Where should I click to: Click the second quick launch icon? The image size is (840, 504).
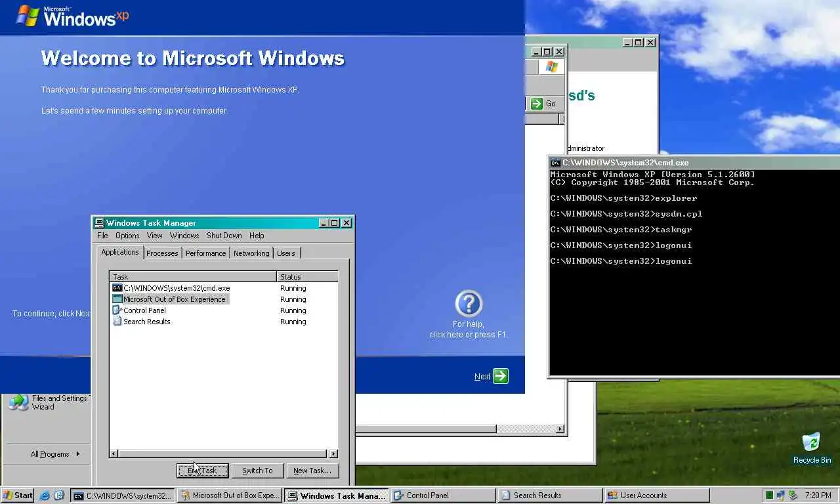pyautogui.click(x=59, y=495)
